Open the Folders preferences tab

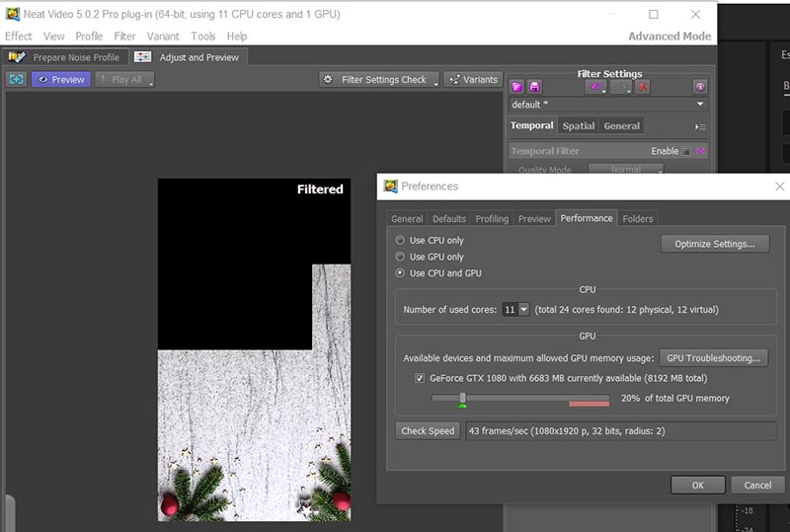coord(637,219)
